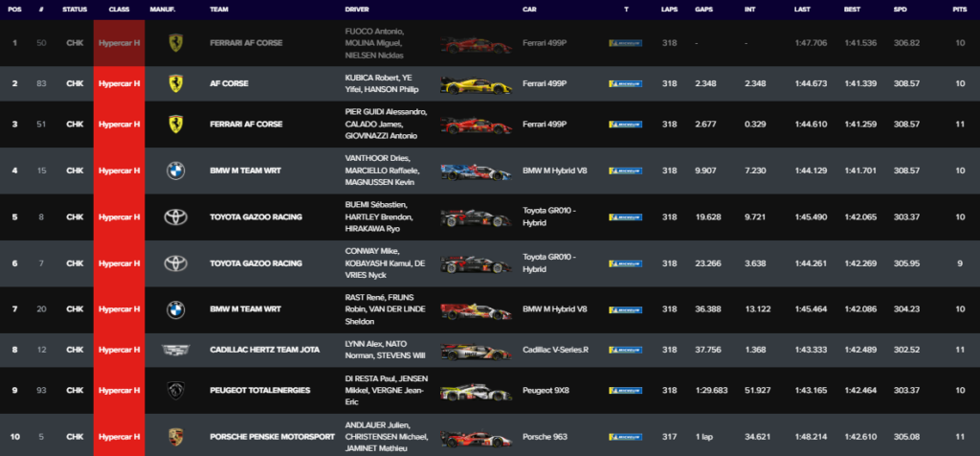Click the pits value 9
Screen dimensions: 980x456
(959, 263)
